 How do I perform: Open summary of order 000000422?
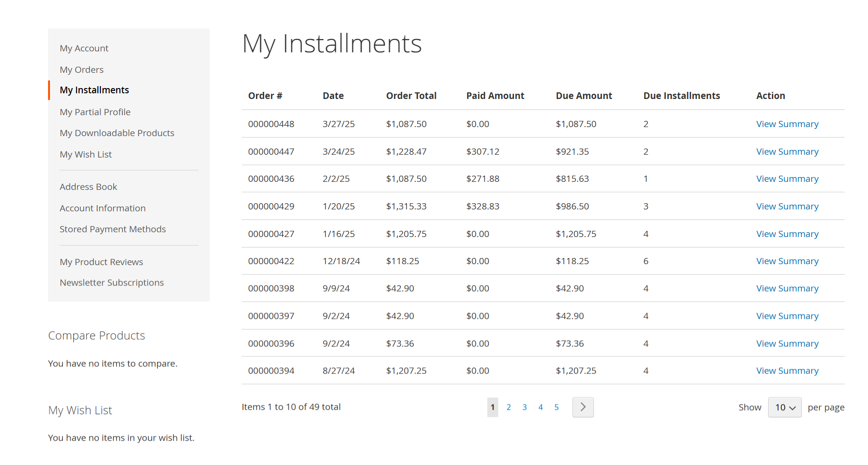pos(787,261)
